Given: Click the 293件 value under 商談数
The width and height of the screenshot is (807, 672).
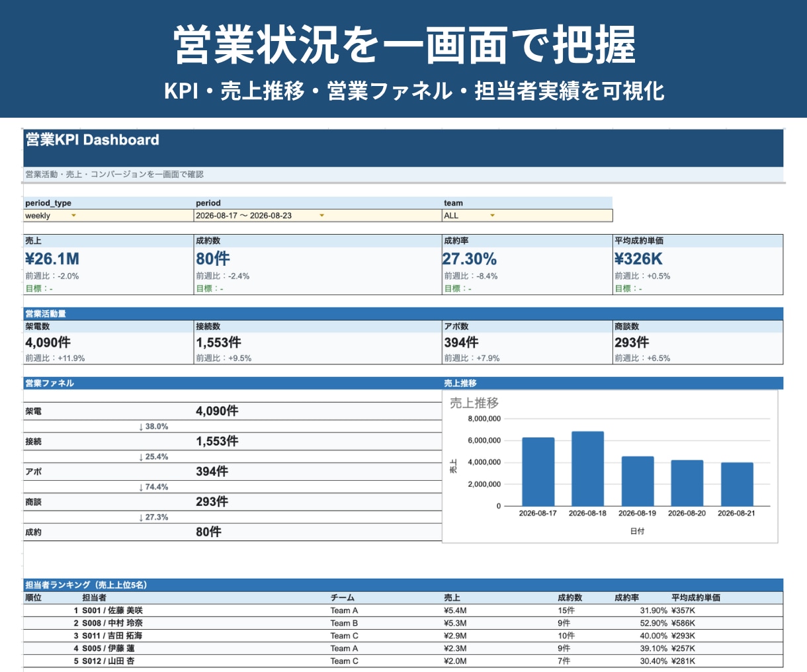Looking at the screenshot, I should click(x=632, y=343).
